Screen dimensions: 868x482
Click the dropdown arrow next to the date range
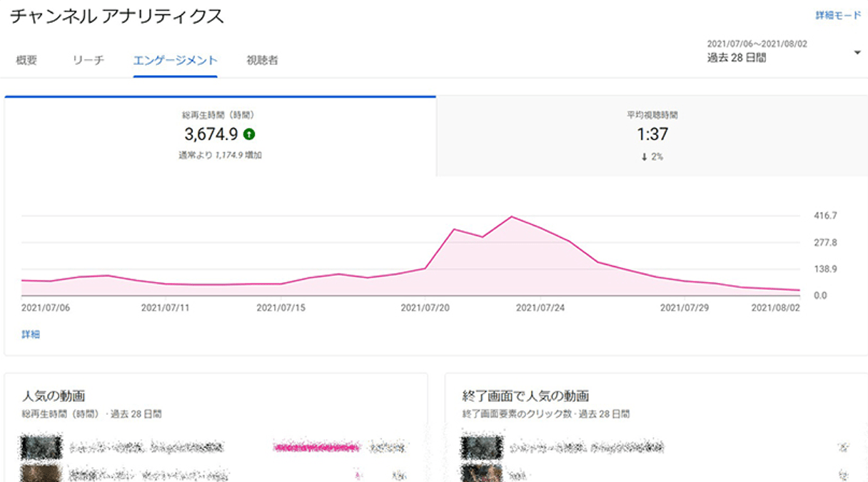[x=857, y=51]
